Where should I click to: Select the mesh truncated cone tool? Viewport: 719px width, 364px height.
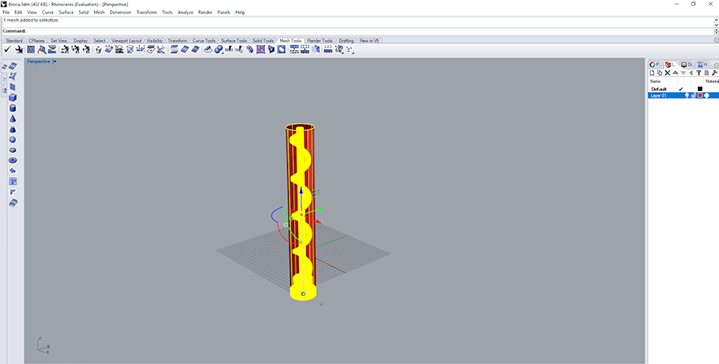pyautogui.click(x=13, y=130)
